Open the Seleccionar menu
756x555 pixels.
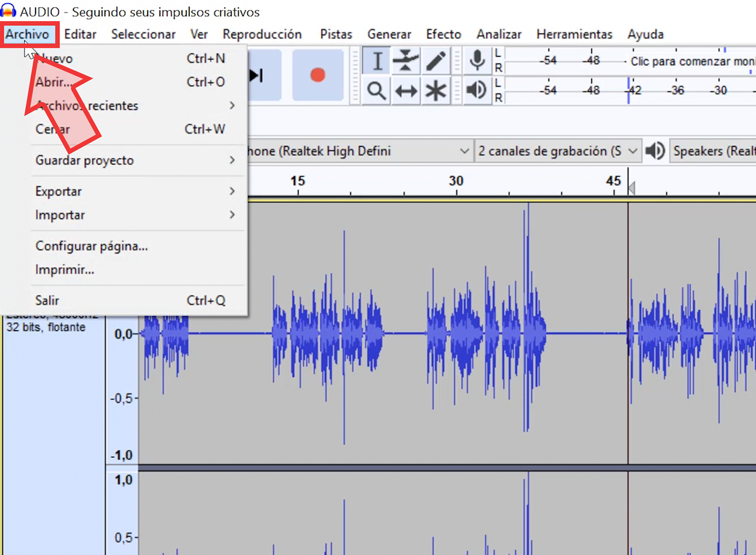coord(143,34)
